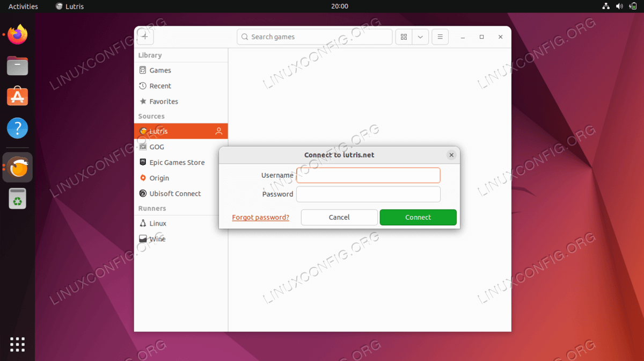Click the Origin logo icon
This screenshot has height=361, width=644.
[x=143, y=178]
